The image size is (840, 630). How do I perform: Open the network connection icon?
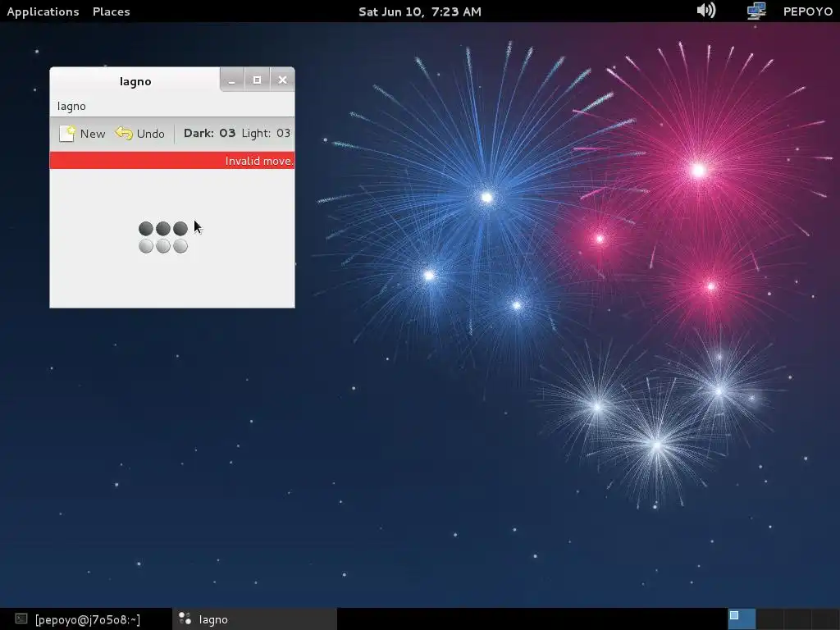pos(756,11)
